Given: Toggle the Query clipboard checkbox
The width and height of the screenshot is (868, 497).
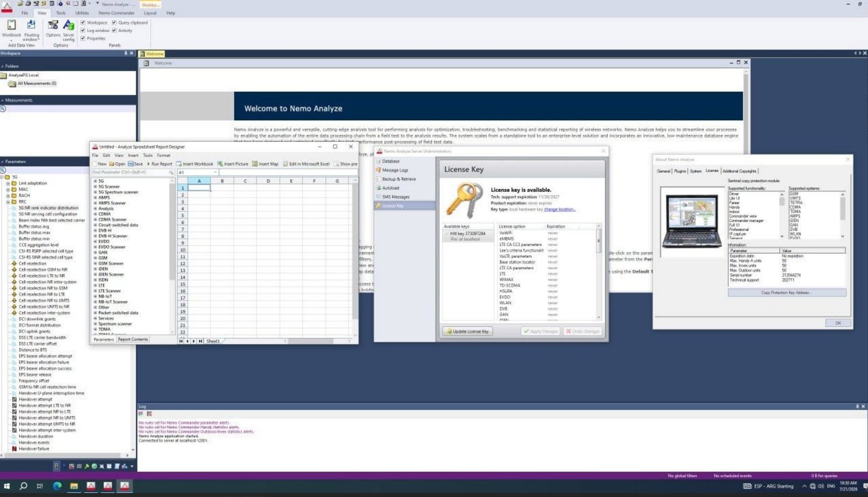Looking at the screenshot, I should pos(114,23).
